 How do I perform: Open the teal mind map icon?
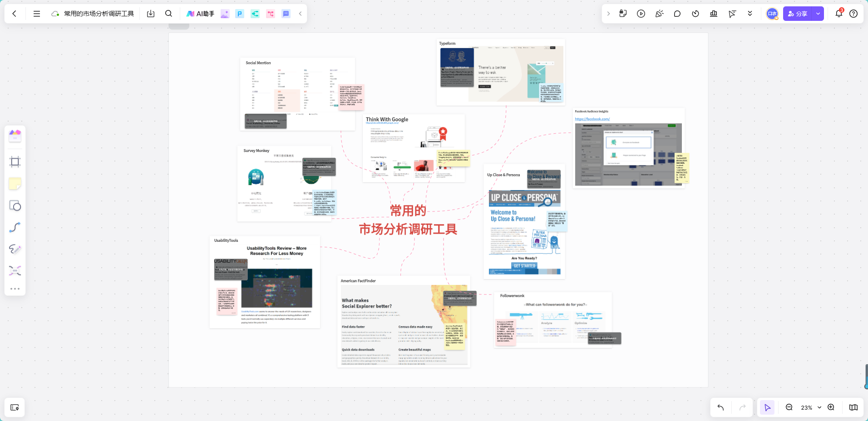[x=255, y=14]
